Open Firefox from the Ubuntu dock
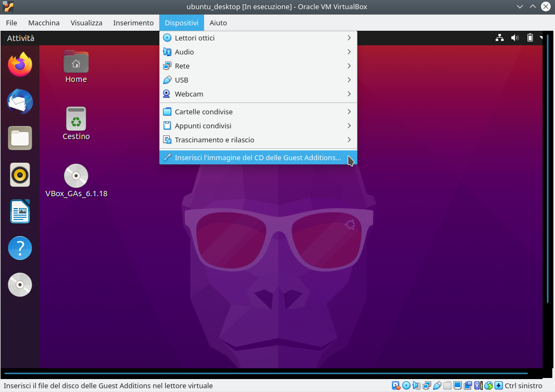This screenshot has height=392, width=555. (20, 65)
